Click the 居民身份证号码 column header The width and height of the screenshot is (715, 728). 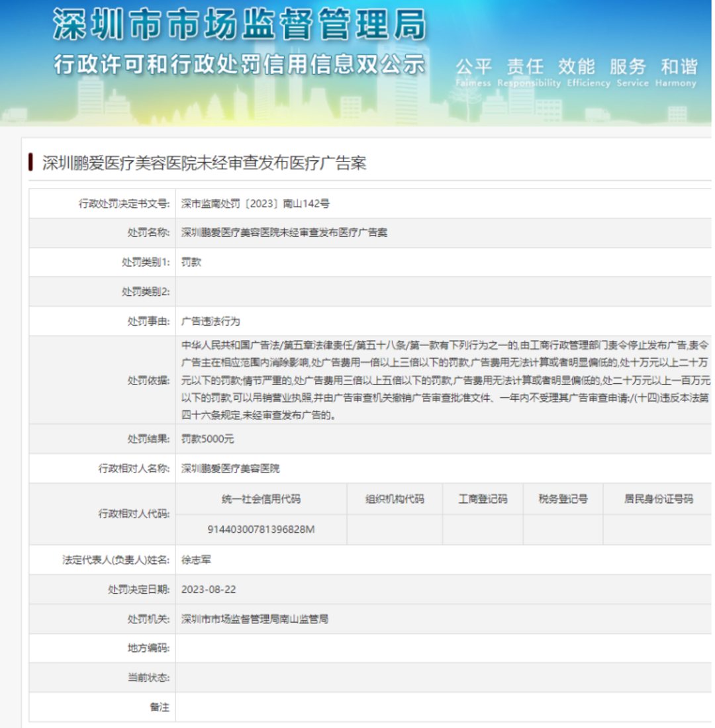[x=658, y=499]
